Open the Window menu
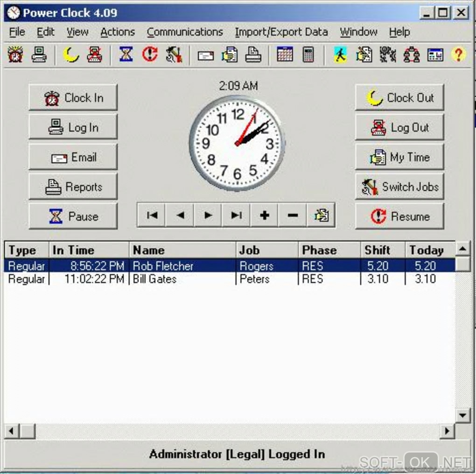This screenshot has width=476, height=474. point(358,32)
